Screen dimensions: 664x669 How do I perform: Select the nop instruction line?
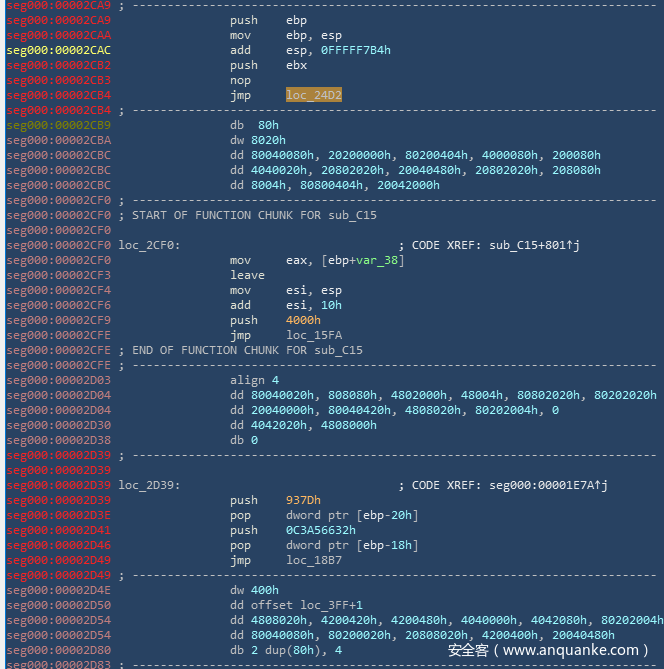click(240, 81)
